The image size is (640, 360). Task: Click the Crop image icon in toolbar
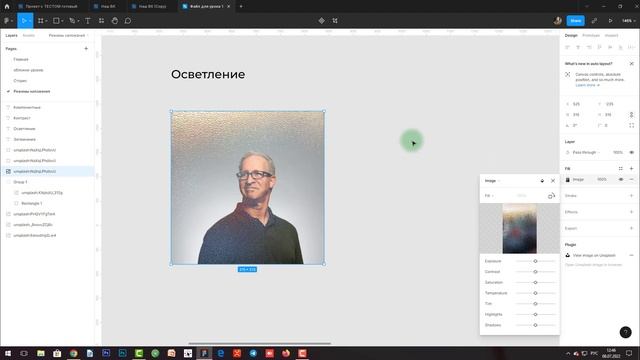(335, 21)
